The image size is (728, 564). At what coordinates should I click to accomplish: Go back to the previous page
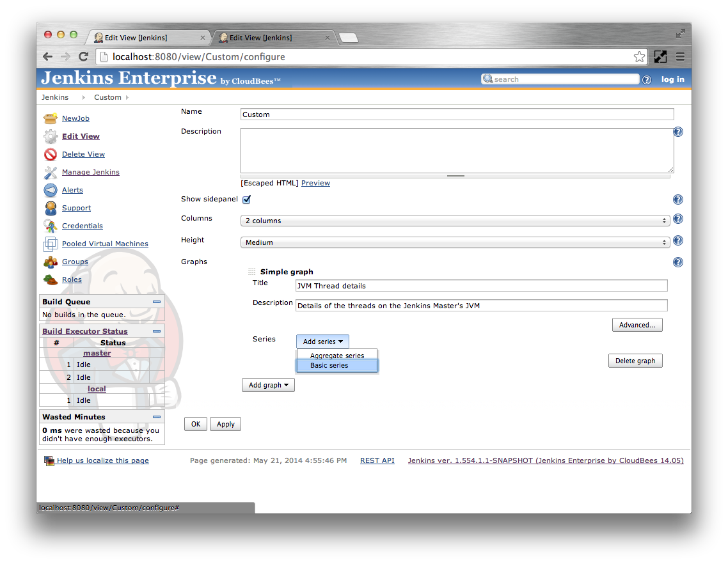[47, 57]
